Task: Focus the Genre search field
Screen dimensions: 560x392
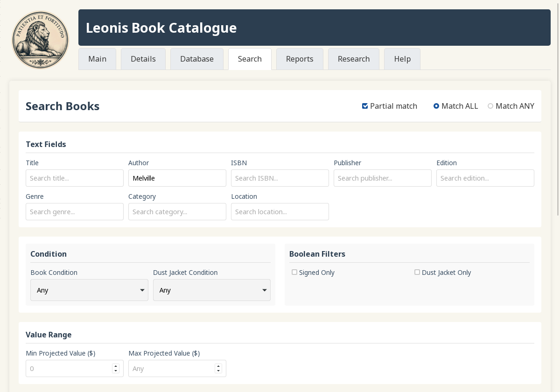Action: [x=75, y=212]
